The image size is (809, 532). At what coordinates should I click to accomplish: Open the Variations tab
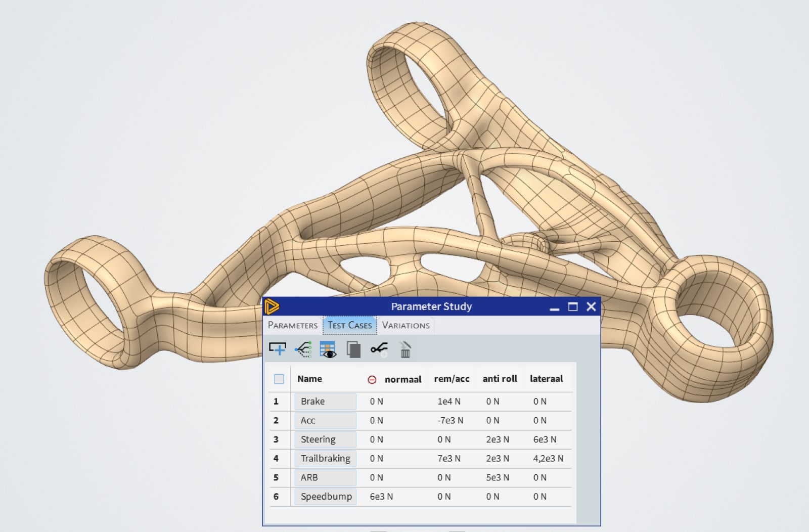coord(406,325)
